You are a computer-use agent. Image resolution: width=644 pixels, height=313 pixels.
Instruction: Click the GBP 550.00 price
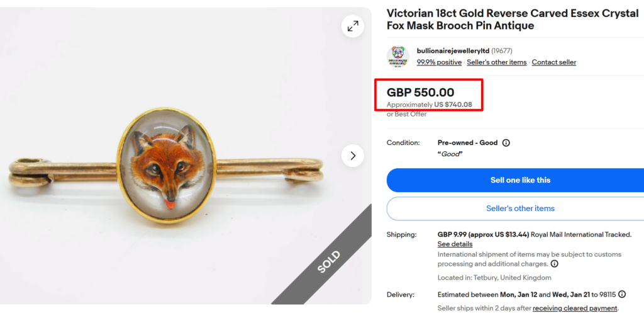click(x=420, y=93)
